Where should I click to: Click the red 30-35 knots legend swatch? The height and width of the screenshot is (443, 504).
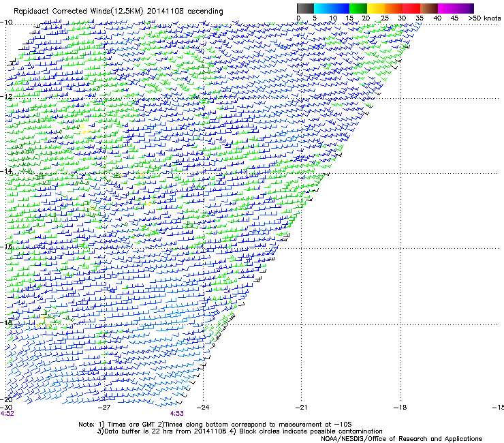[x=411, y=8]
